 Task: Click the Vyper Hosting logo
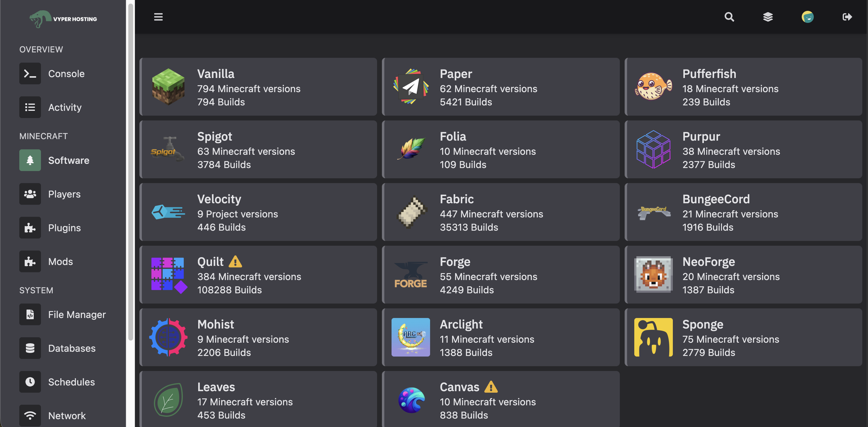tap(63, 19)
